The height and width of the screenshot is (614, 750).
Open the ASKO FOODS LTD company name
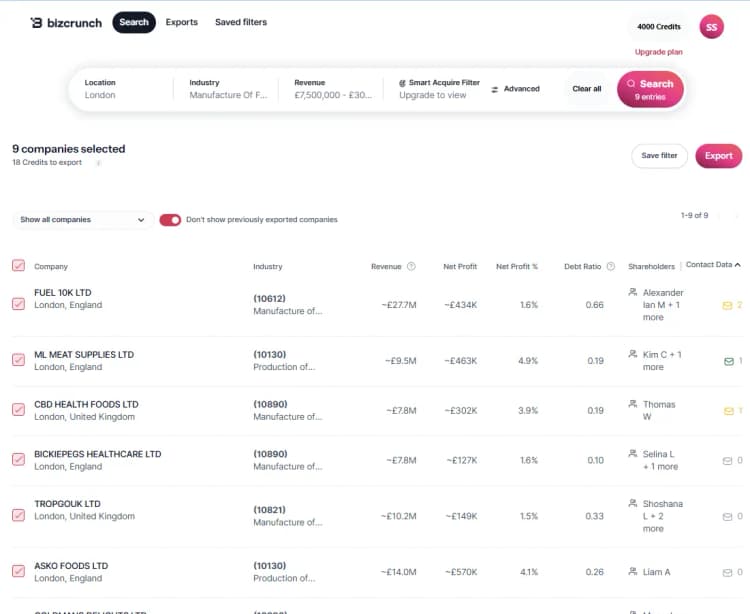[71, 566]
